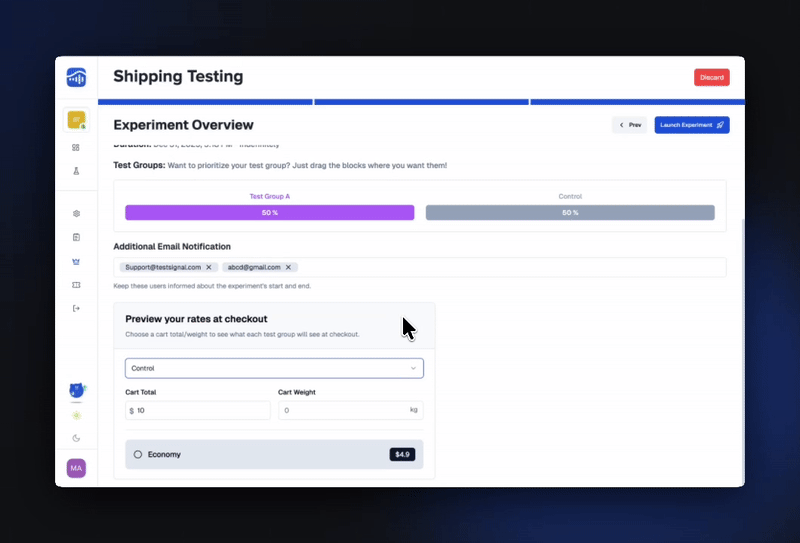Click the logout arrow icon in sidebar
Viewport: 800px width, 543px height.
pos(76,308)
